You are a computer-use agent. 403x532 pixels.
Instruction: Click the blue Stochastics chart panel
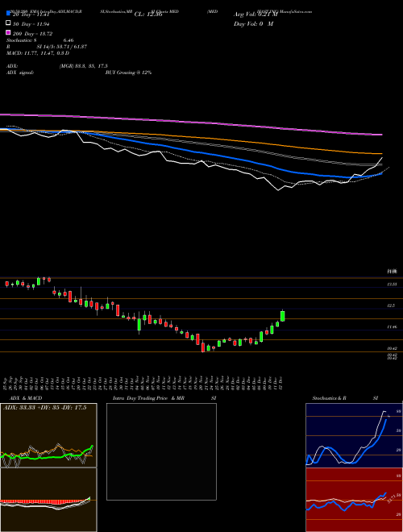pos(354,435)
